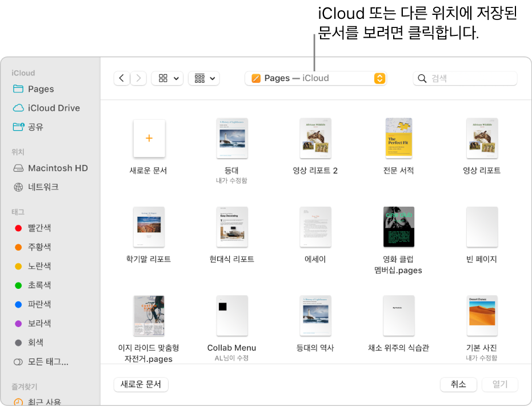The height and width of the screenshot is (407, 532).
Task: Open the icon view mode dropdown
Action: tap(167, 78)
